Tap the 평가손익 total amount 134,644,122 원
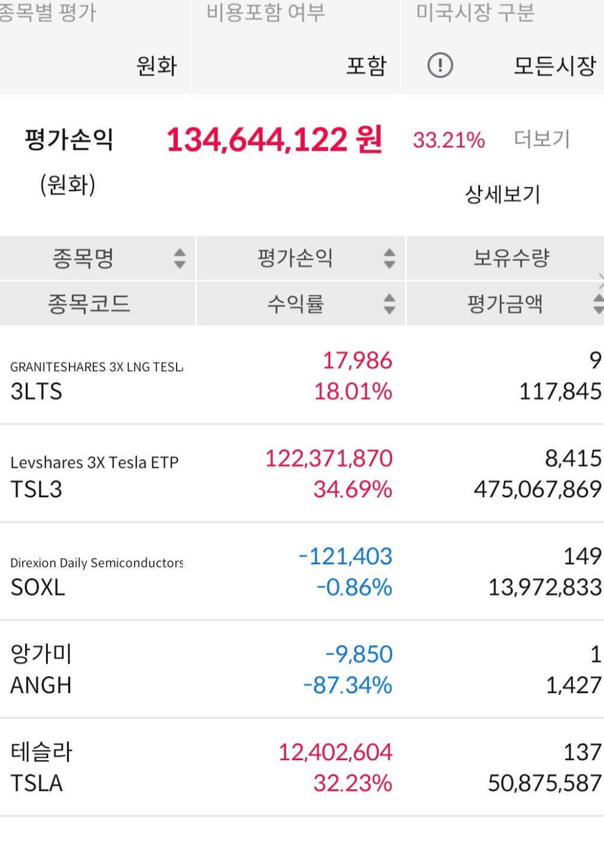The width and height of the screenshot is (604, 868). click(x=277, y=139)
